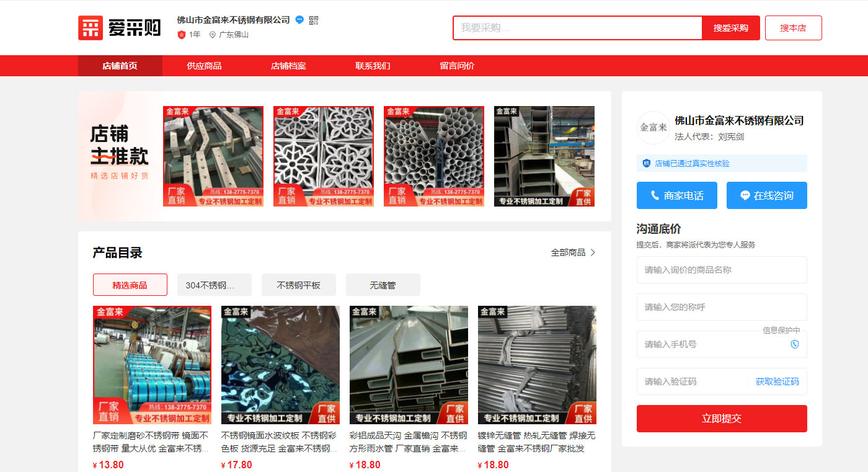Screen dimensions: 868x472
Task: Open product image of bundled seamless pipes
Action: [x=537, y=365]
